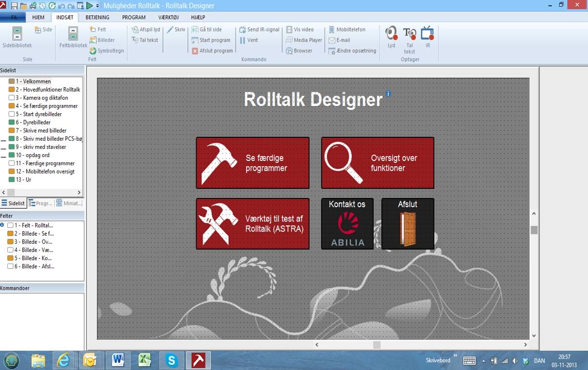Insert a new Side page
The width and height of the screenshot is (588, 370).
point(43,29)
